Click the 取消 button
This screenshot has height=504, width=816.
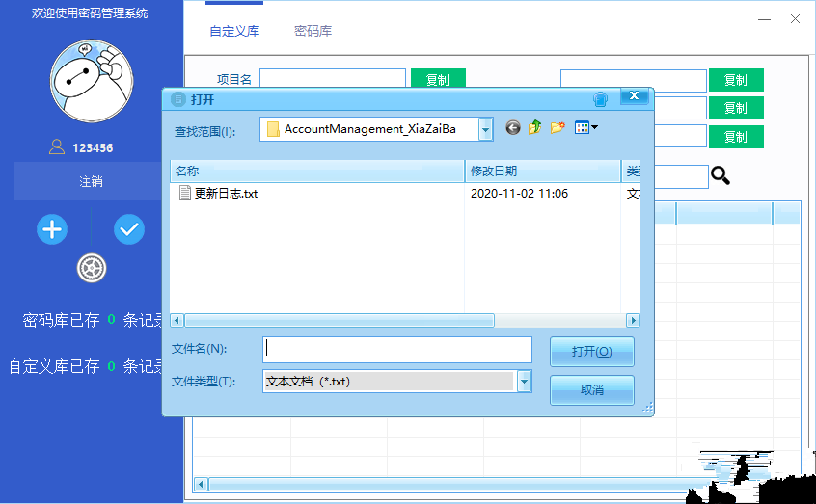point(591,389)
